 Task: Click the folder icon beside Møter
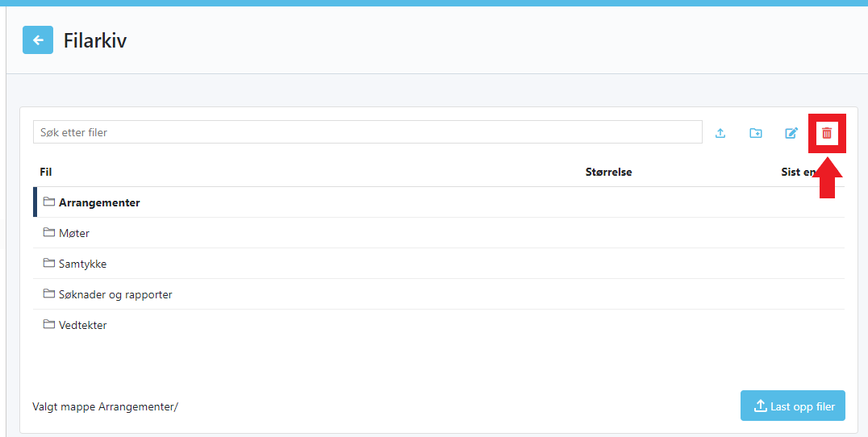click(48, 233)
